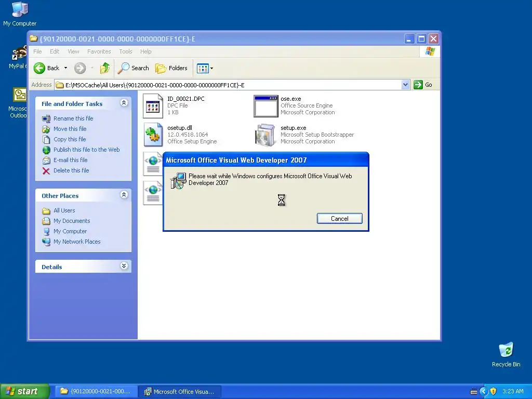
Task: Open My Network Places link
Action: [x=77, y=242]
